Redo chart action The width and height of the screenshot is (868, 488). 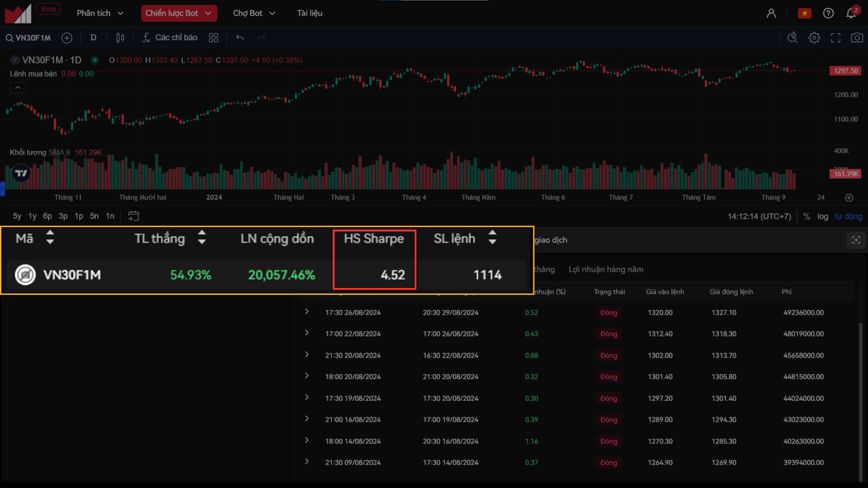[x=261, y=38]
